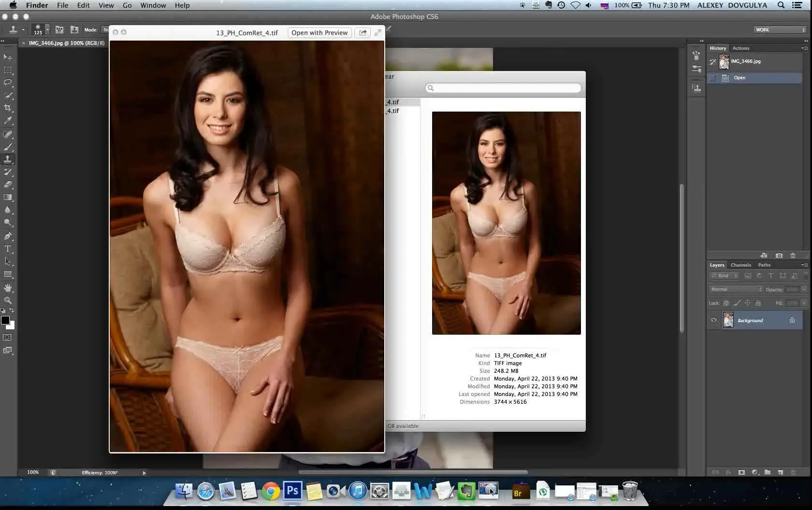Select the Rectangle shape tool
Screen dimensions: 812x510
pyautogui.click(x=8, y=274)
